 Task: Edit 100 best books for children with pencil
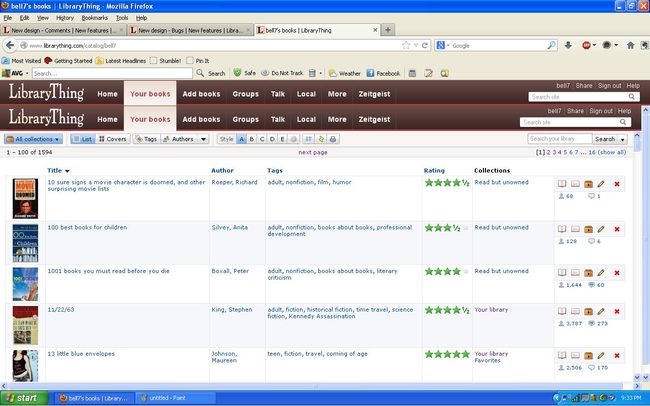601,229
